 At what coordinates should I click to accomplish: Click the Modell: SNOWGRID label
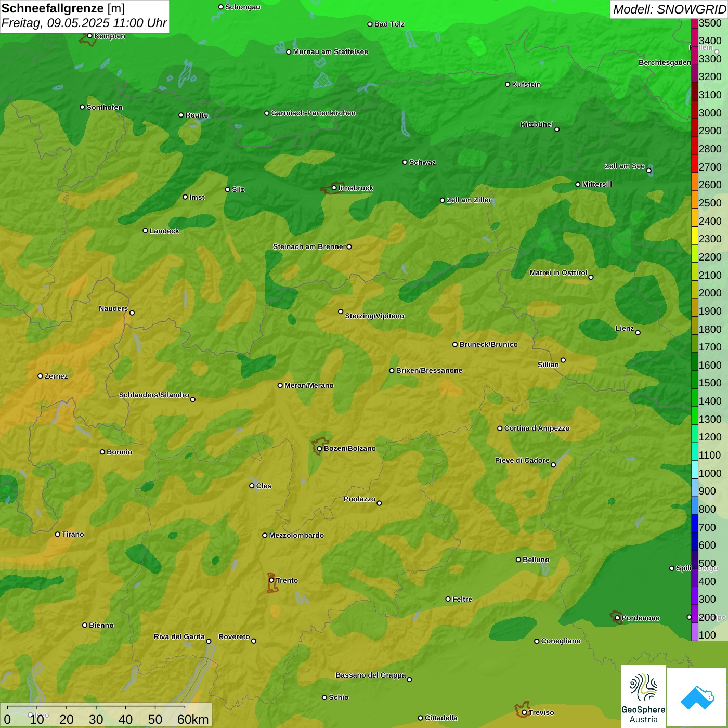coord(669,9)
